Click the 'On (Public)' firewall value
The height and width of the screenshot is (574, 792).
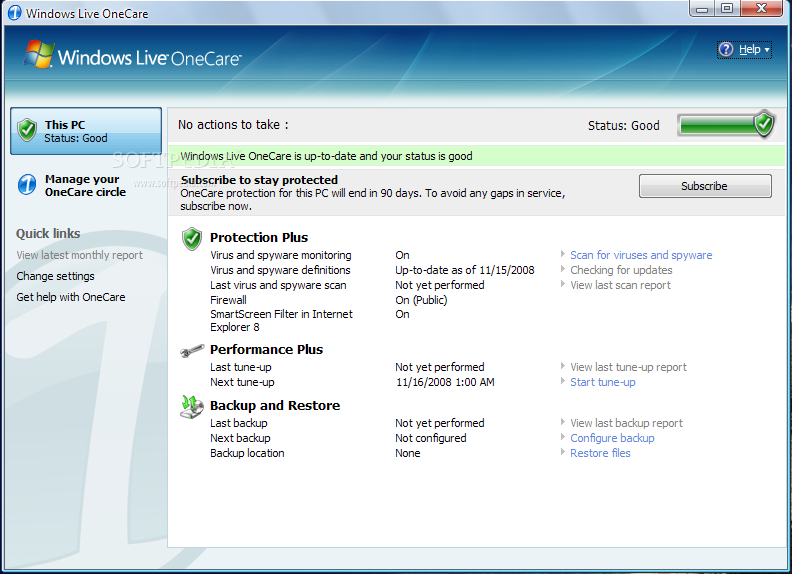click(x=421, y=300)
